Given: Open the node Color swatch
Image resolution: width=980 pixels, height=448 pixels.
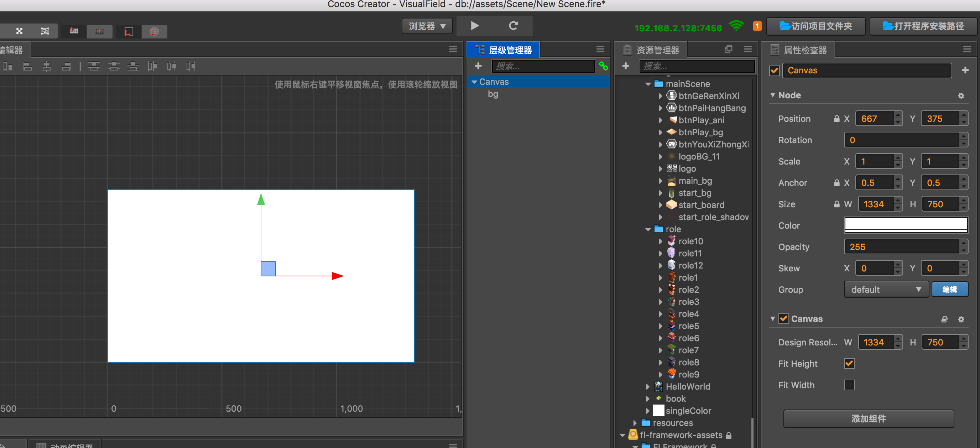Looking at the screenshot, I should point(906,225).
